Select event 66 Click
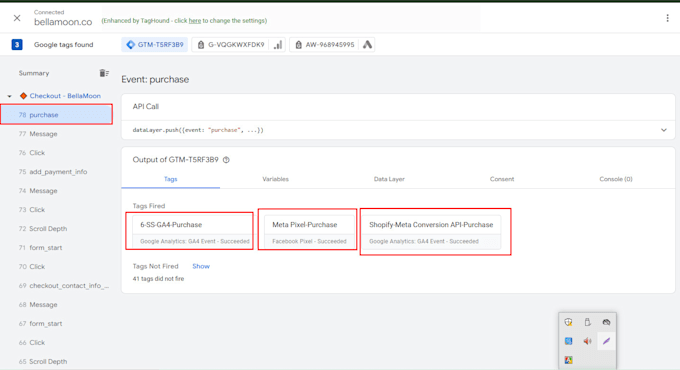The width and height of the screenshot is (680, 370). 57,342
